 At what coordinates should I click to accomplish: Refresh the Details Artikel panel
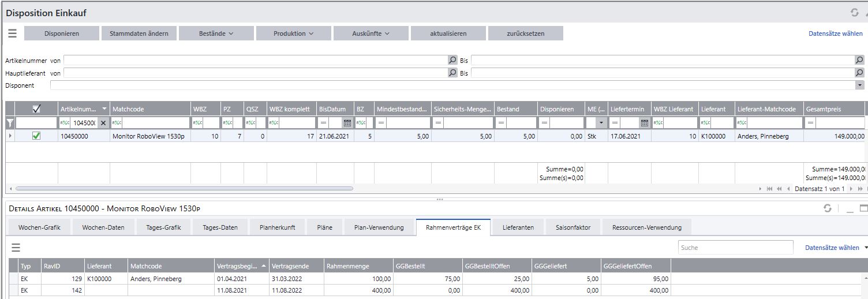(x=827, y=208)
